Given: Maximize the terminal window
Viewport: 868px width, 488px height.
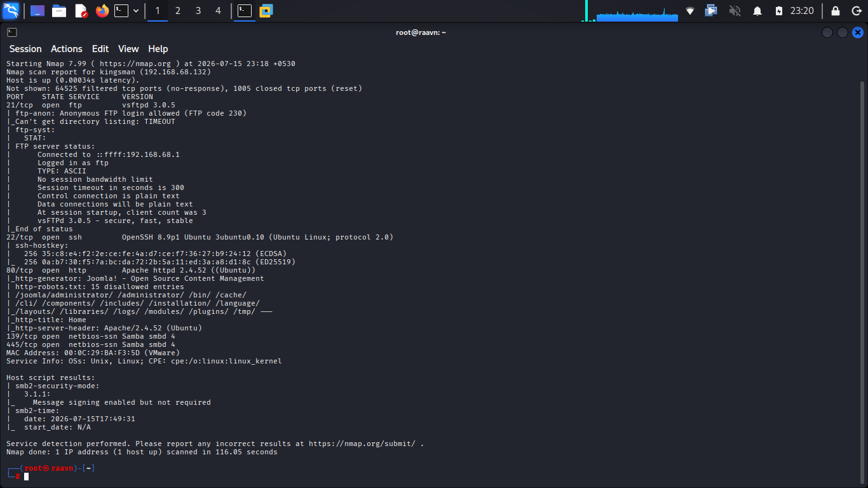Looking at the screenshot, I should coord(843,32).
